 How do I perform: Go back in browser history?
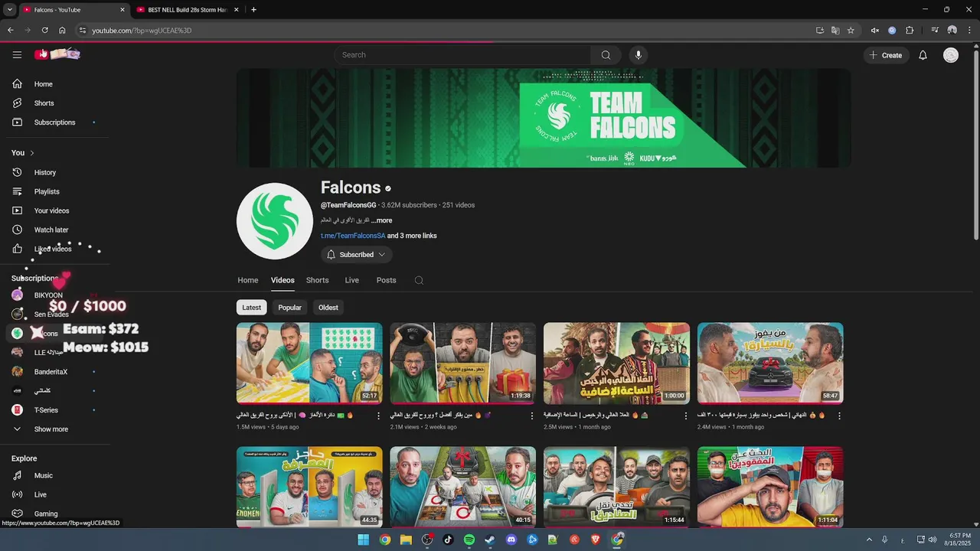pos(10,31)
